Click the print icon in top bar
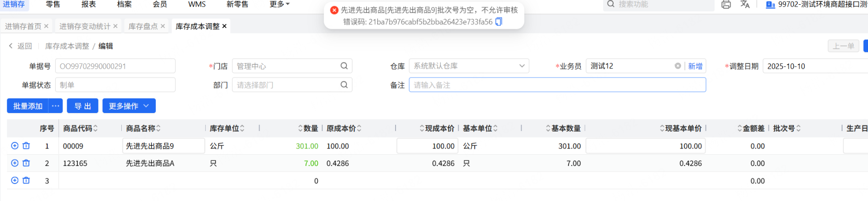Viewport: 868px width, 201px height. pos(726,5)
